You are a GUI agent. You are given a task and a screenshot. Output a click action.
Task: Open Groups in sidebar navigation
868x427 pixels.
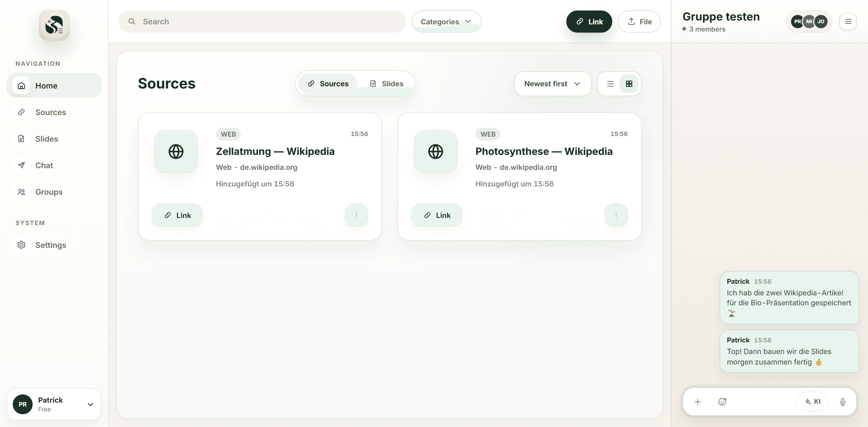coord(54,192)
